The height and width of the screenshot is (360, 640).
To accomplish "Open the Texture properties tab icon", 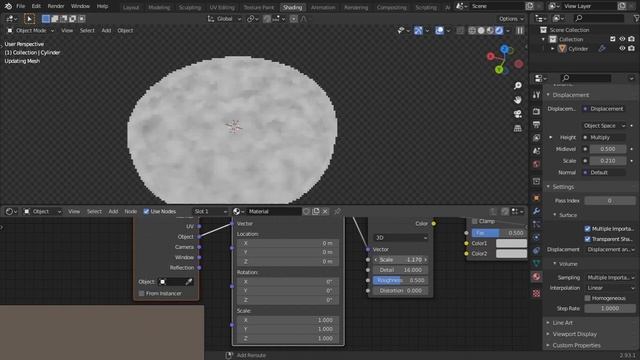I will coord(536,293).
